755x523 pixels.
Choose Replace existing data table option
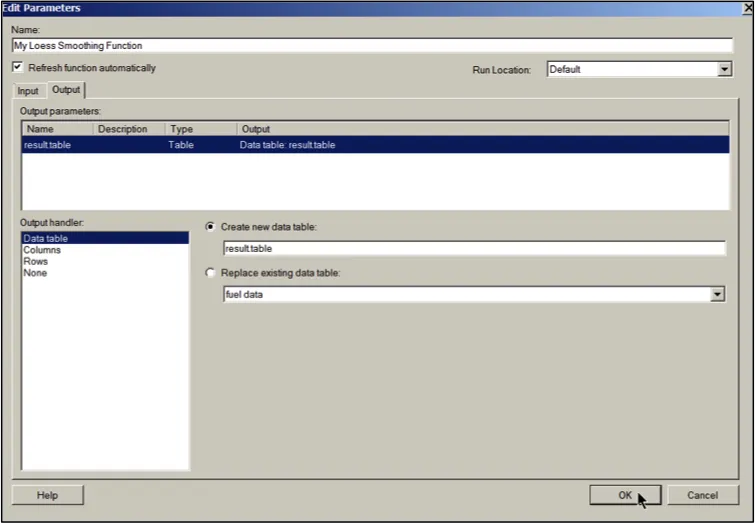[x=210, y=273]
